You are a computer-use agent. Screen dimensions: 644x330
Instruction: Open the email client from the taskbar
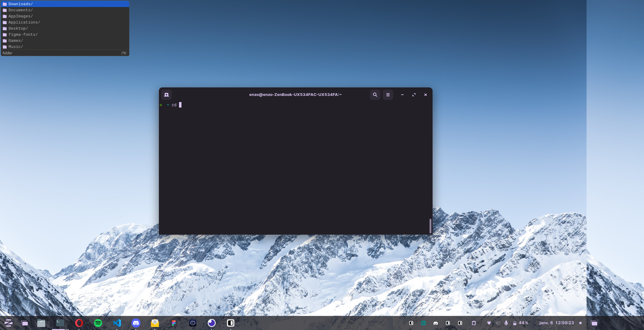[x=155, y=323]
